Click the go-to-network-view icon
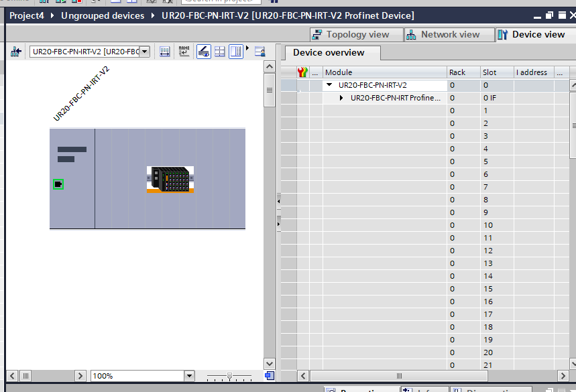Image resolution: width=576 pixels, height=392 pixels. point(15,52)
